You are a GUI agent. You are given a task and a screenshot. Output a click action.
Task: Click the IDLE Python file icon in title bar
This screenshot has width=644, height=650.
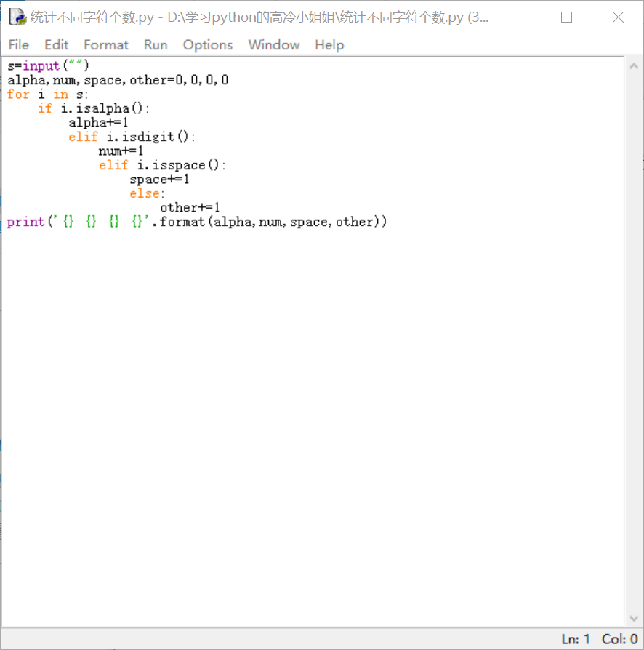pos(18,17)
